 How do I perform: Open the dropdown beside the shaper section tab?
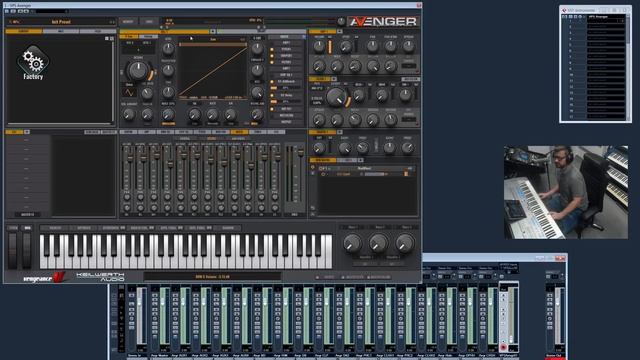340,132
